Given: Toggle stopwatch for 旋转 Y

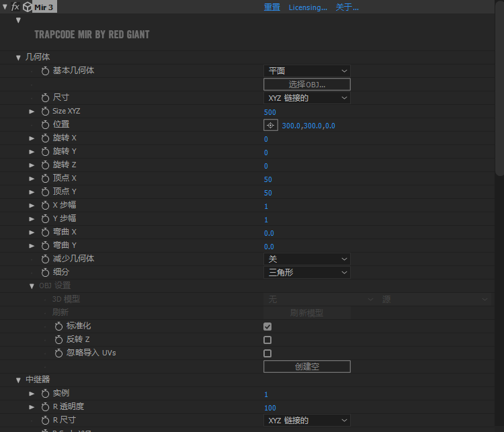Looking at the screenshot, I should [45, 152].
